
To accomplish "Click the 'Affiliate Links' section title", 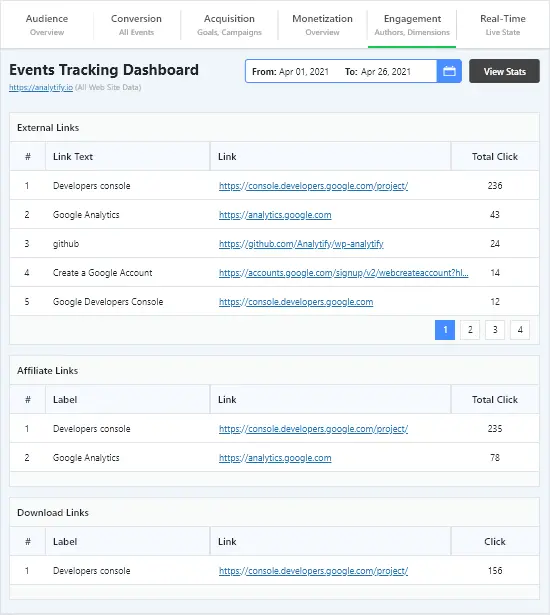I will click(47, 371).
